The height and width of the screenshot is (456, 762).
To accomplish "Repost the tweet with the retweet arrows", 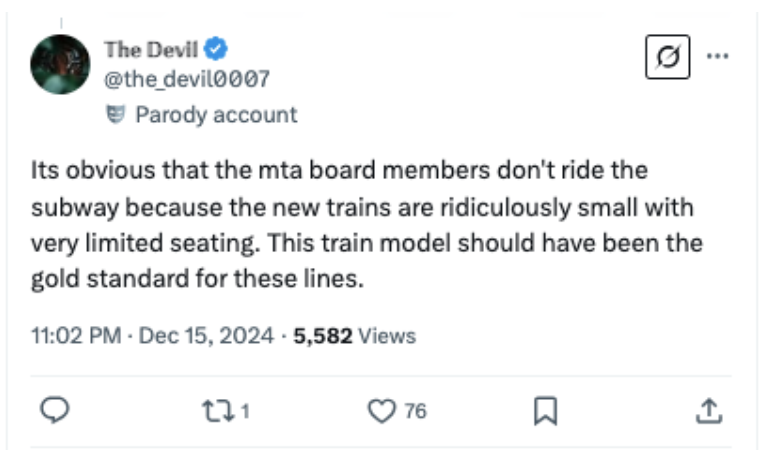I will (213, 409).
